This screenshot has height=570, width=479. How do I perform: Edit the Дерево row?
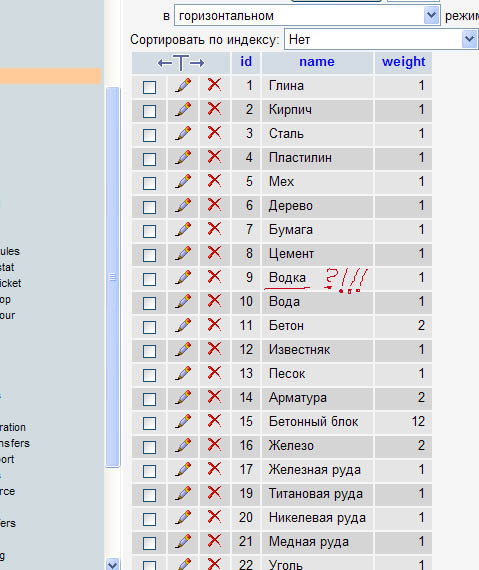tap(182, 205)
